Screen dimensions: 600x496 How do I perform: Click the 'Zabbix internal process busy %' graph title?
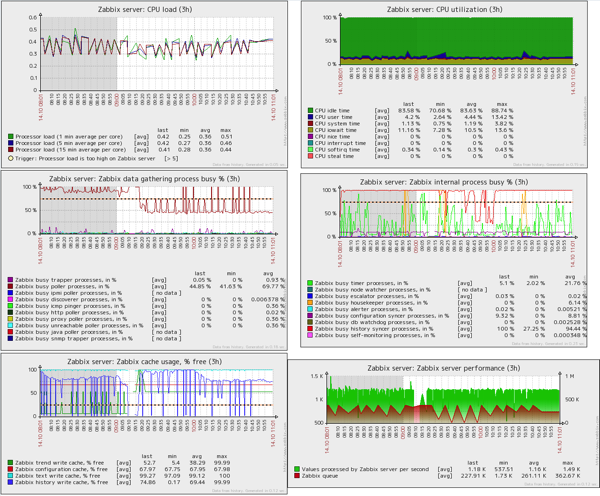[443, 182]
